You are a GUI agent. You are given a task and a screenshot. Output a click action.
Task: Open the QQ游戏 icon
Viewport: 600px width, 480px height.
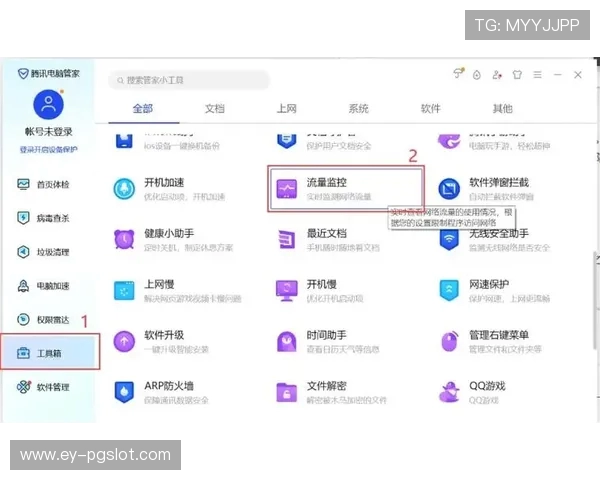449,392
